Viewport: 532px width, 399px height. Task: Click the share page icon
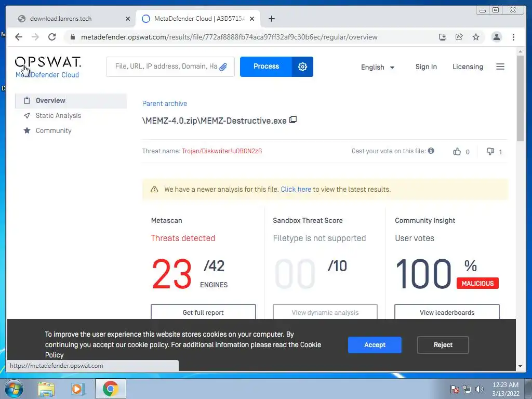[459, 37]
